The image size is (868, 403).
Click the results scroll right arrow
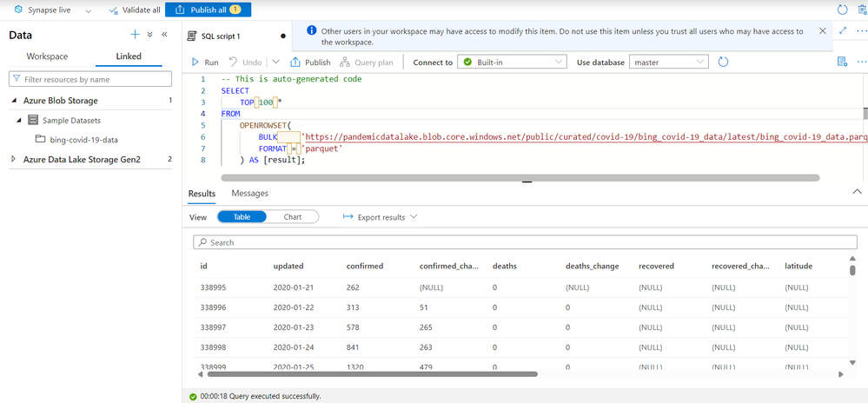[841, 374]
